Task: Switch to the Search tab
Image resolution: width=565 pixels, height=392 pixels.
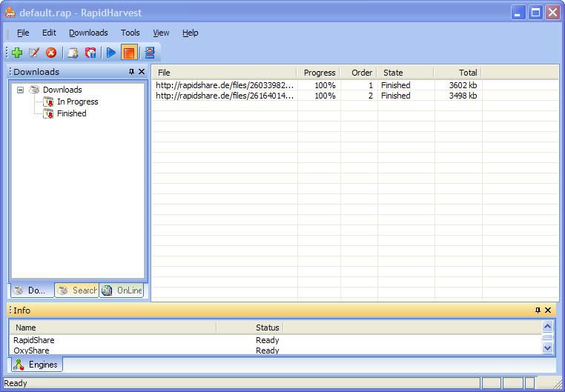Action: point(77,290)
